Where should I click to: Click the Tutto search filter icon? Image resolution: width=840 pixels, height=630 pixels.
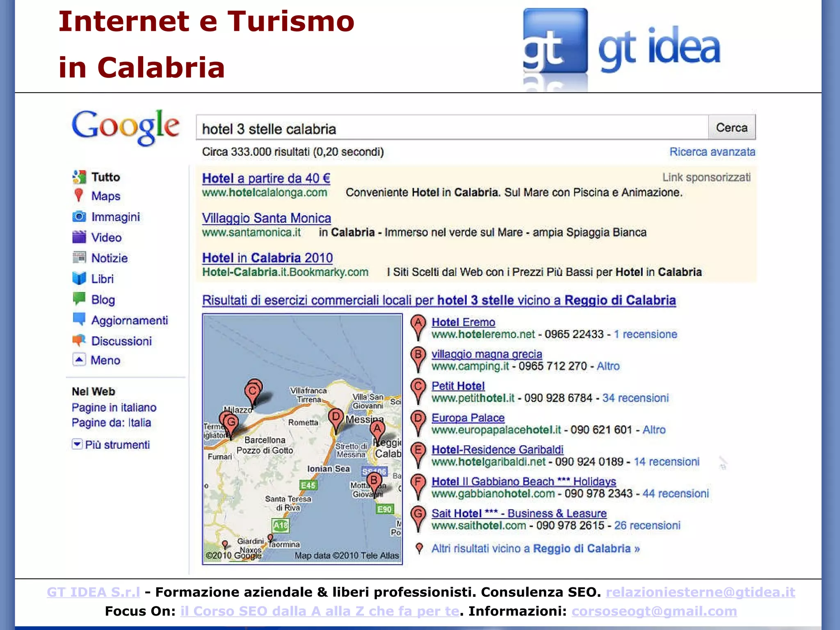click(79, 177)
